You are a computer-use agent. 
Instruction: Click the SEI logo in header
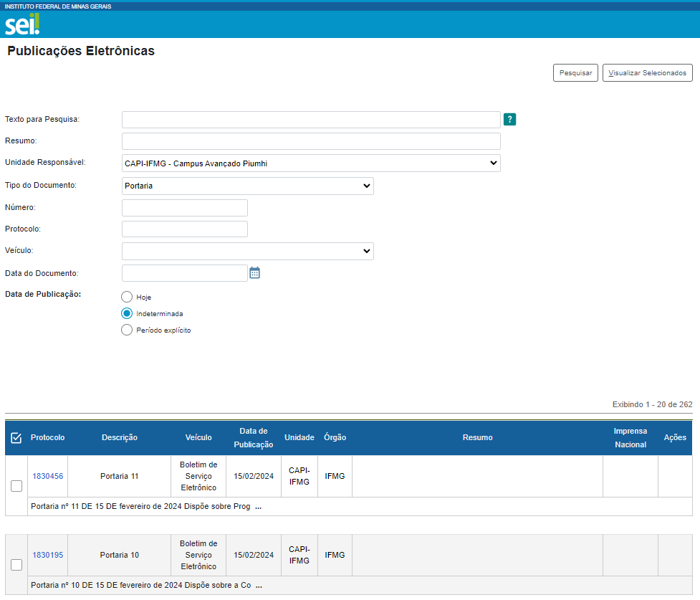tap(22, 24)
